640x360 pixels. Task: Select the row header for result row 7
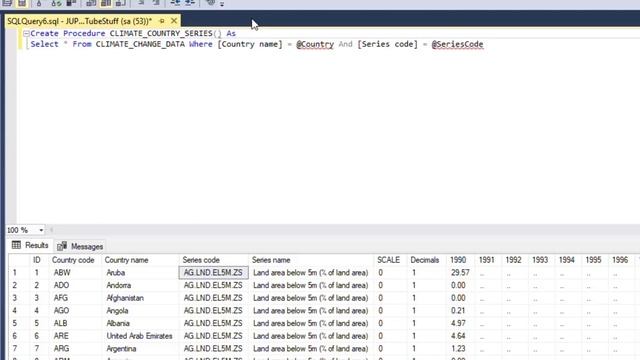(18, 349)
